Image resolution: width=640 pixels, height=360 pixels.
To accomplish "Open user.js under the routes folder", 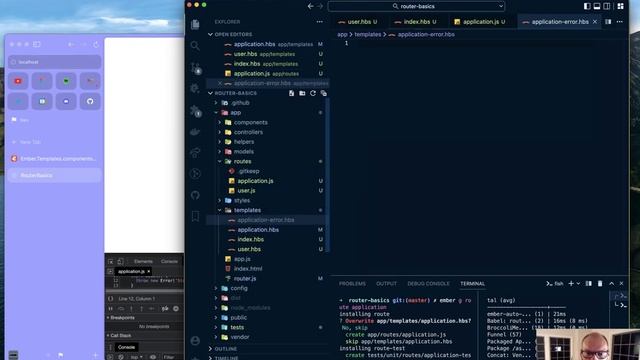I will (x=246, y=191).
